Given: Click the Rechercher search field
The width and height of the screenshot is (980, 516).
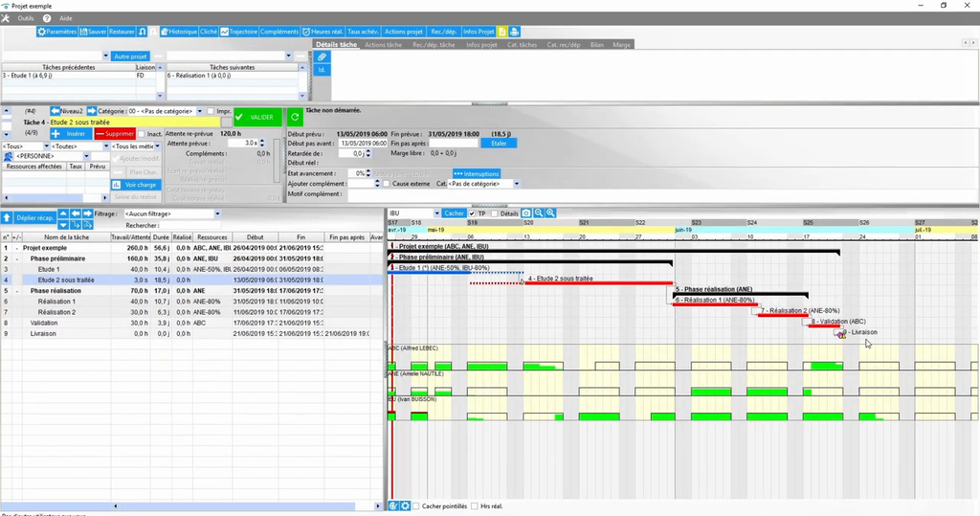Looking at the screenshot, I should coord(191,225).
